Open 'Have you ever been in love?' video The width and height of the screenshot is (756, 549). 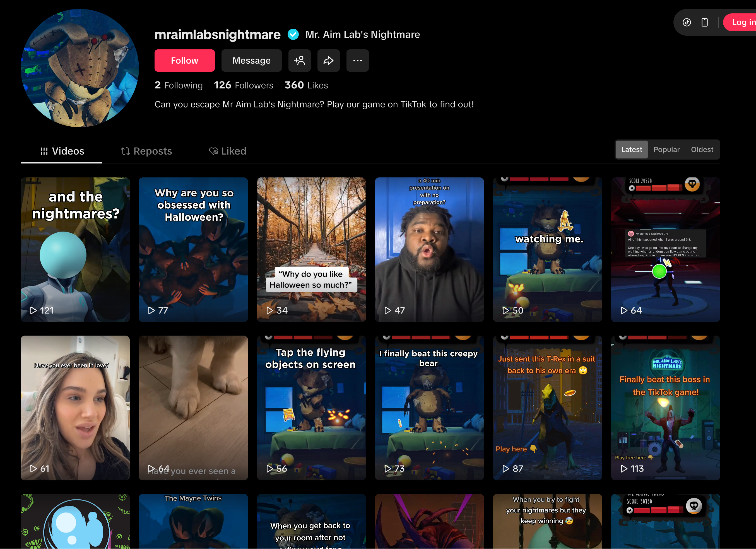coord(75,408)
